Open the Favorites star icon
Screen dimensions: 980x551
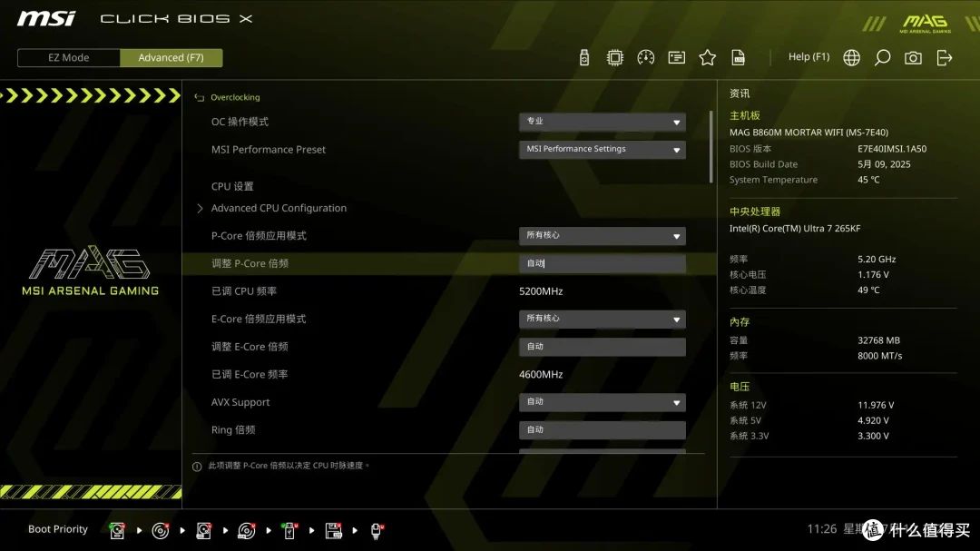(708, 57)
